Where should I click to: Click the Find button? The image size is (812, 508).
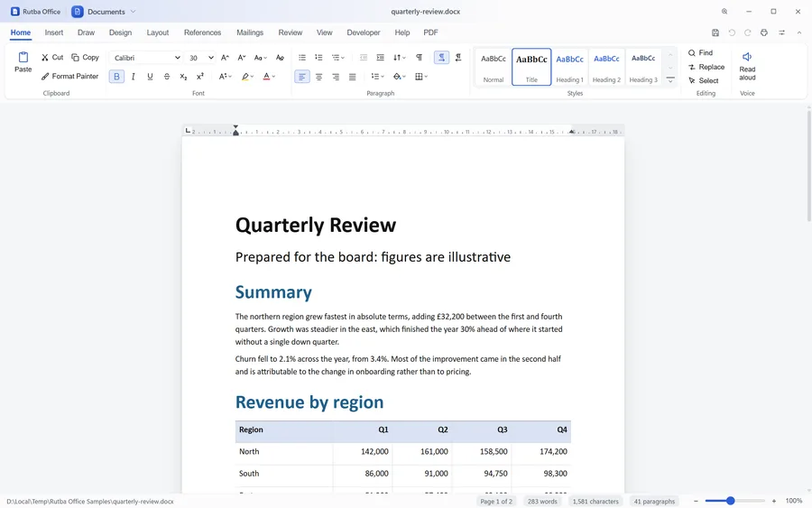coord(700,53)
